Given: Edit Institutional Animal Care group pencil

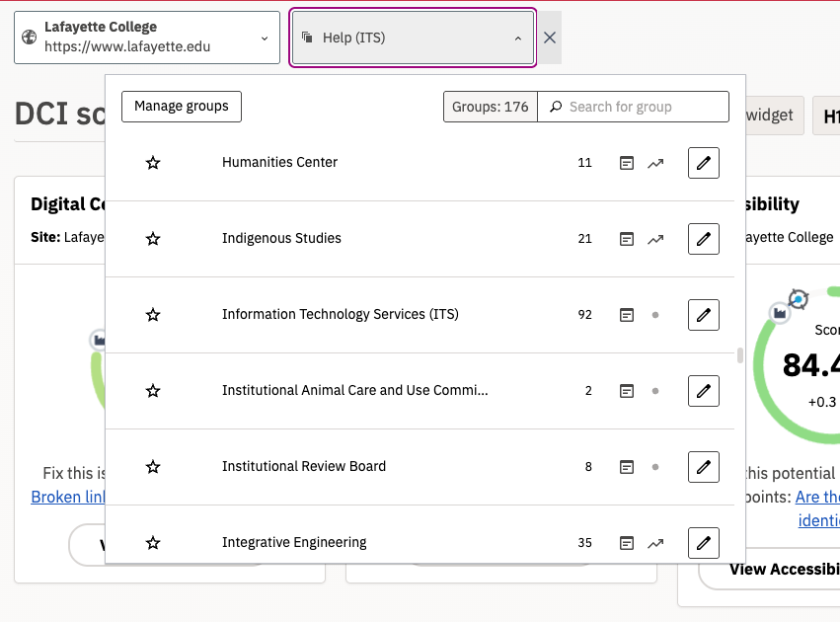Looking at the screenshot, I should pos(704,391).
